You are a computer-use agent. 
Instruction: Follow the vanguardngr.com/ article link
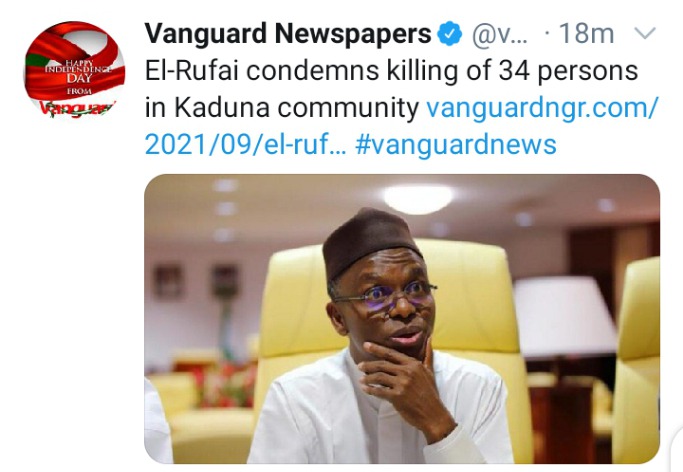coord(542,108)
